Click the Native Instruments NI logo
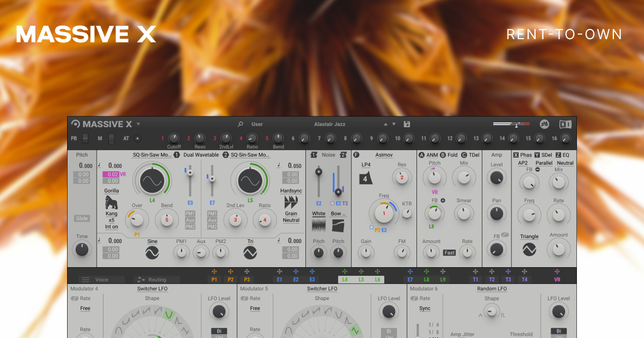The image size is (644, 338). 565,124
